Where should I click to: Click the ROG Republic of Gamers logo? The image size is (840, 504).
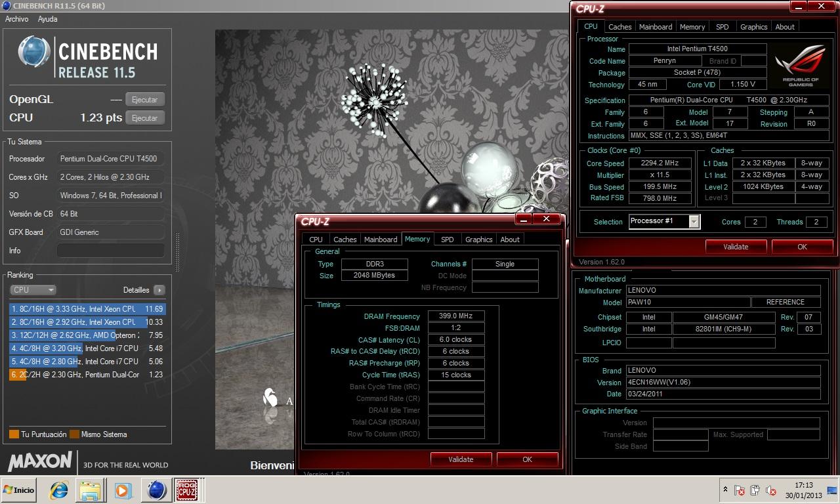800,66
